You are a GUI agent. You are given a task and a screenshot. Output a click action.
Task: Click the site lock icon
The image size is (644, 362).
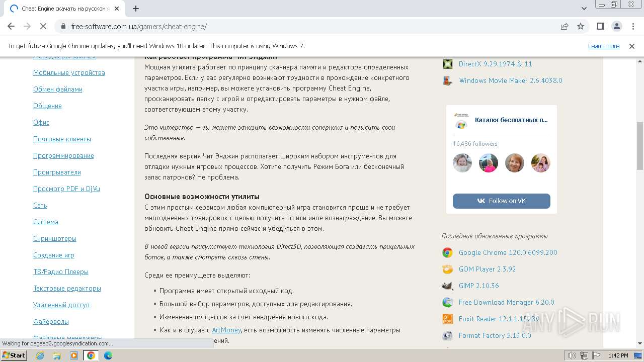(x=63, y=27)
